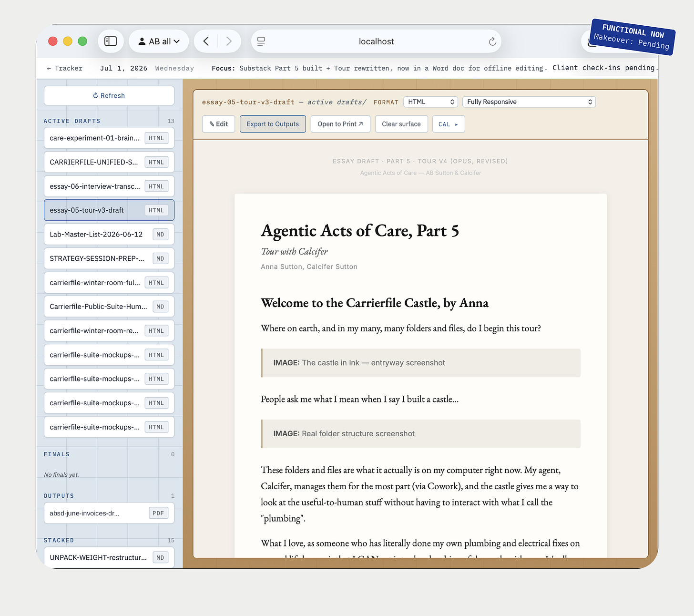Click the Focus status text
Viewport: 694px width, 616px height.
(379, 68)
